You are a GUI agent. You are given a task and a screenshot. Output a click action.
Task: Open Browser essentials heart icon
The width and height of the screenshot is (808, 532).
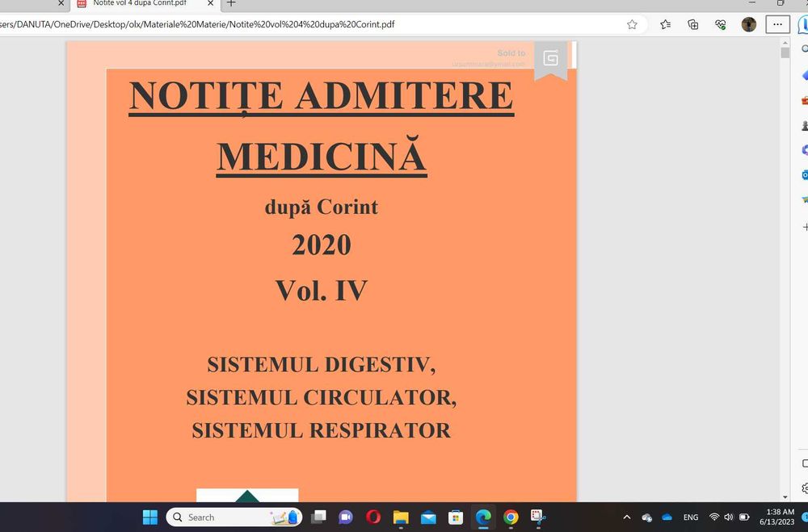[721, 24]
